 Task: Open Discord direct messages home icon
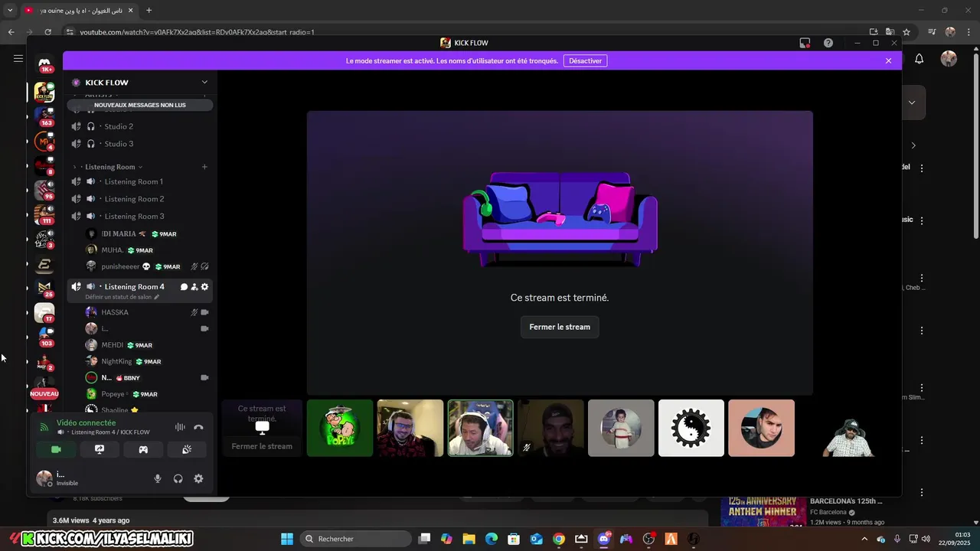pyautogui.click(x=44, y=63)
